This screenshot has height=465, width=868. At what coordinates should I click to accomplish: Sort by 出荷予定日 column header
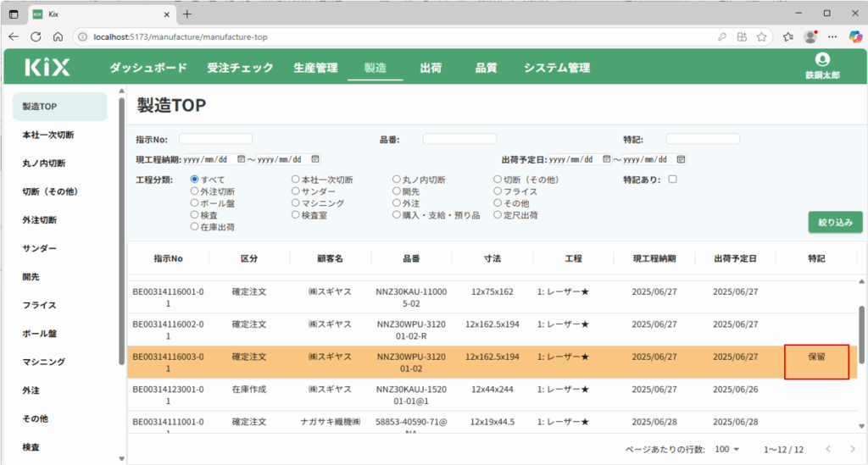(735, 258)
